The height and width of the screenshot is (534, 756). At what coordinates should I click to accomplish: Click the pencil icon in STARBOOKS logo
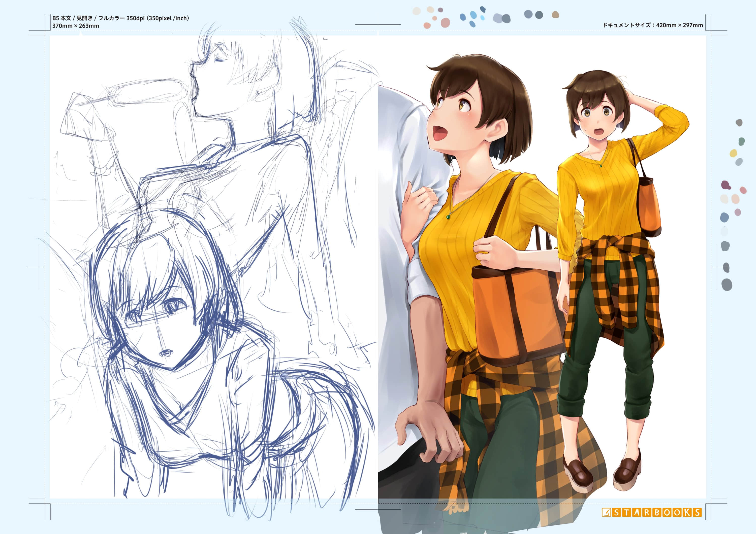coord(606,512)
